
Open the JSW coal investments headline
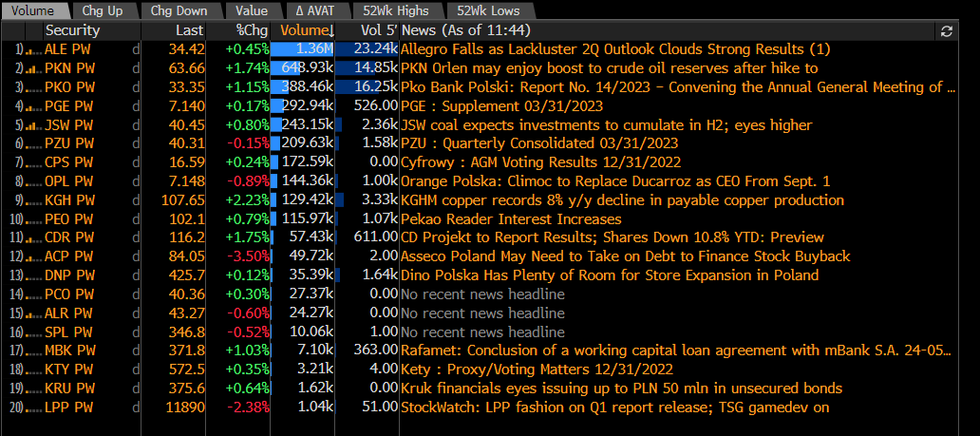(606, 125)
